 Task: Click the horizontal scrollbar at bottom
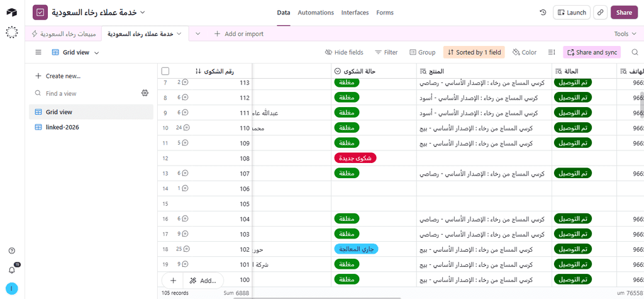318,298
